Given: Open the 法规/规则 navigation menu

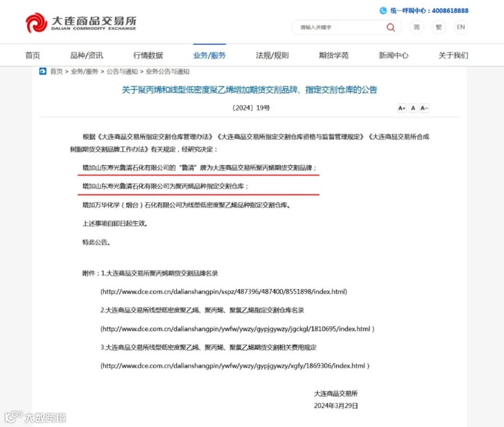Looking at the screenshot, I should (x=272, y=55).
